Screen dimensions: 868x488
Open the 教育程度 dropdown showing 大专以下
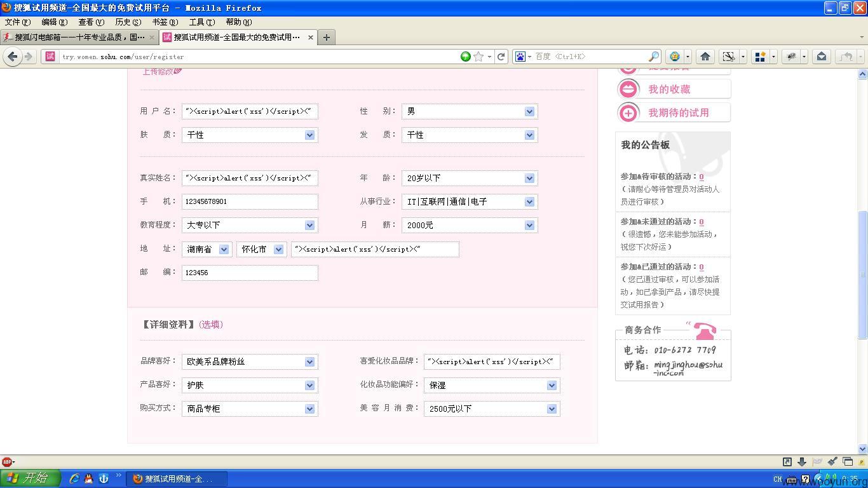coord(250,225)
